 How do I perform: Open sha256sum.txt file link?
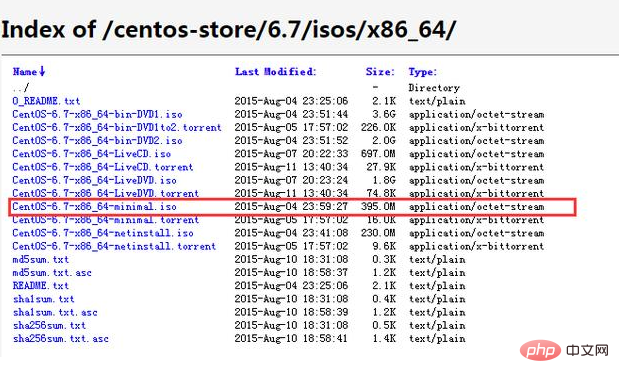pos(49,325)
